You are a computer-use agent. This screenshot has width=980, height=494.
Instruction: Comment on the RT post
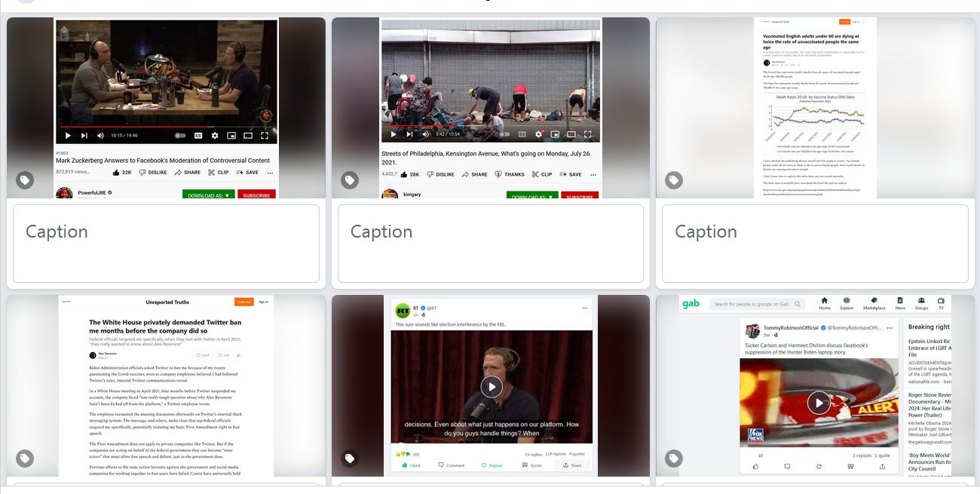point(451,465)
